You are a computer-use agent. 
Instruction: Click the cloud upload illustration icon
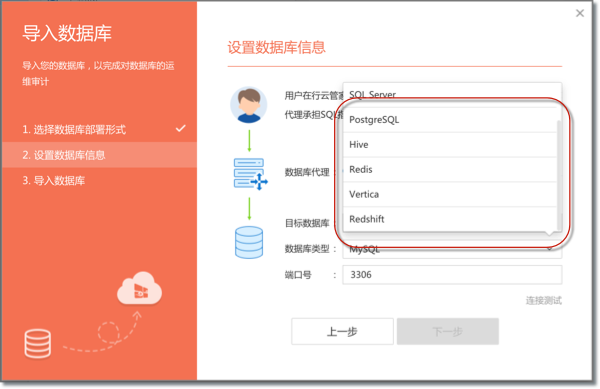click(139, 288)
